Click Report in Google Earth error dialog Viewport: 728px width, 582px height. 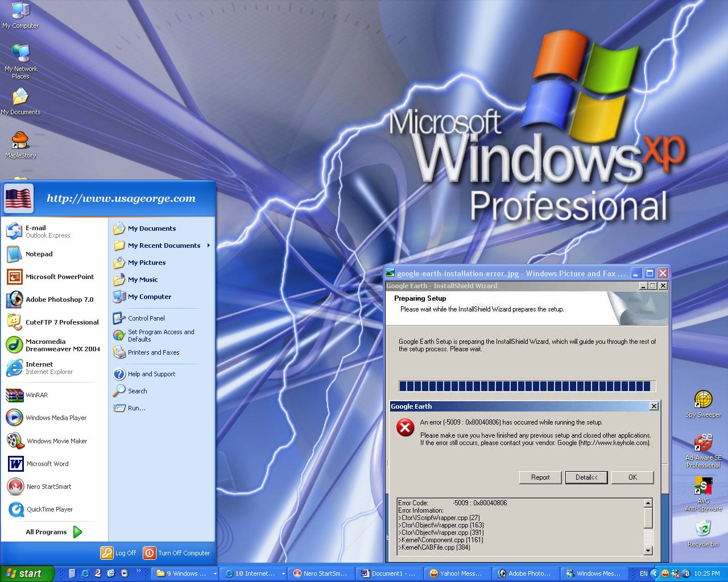pos(540,477)
